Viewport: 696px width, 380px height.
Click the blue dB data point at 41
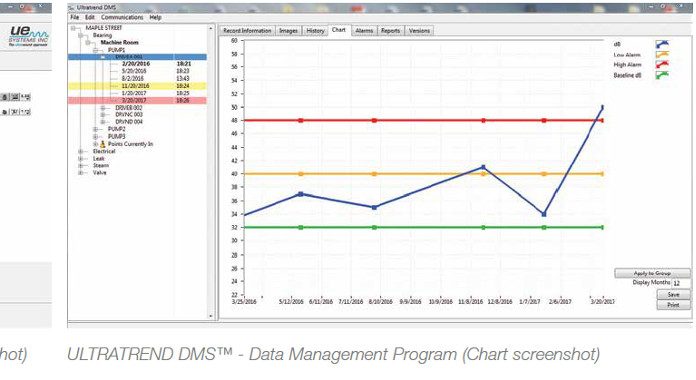coord(483,167)
